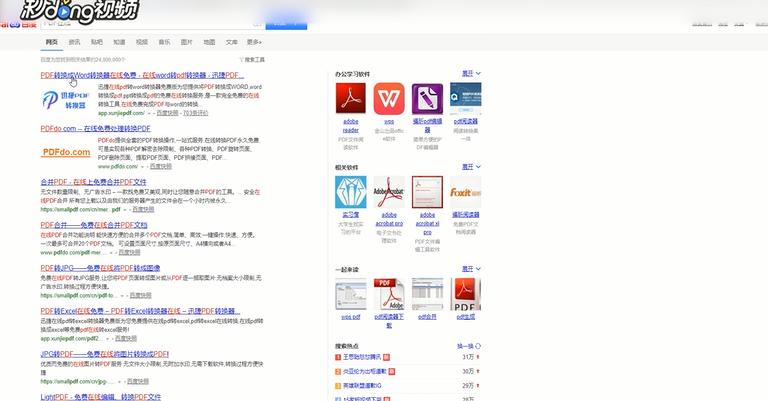768x401 pixels.
Task: Click the pdf生成 text link
Action: (x=465, y=317)
